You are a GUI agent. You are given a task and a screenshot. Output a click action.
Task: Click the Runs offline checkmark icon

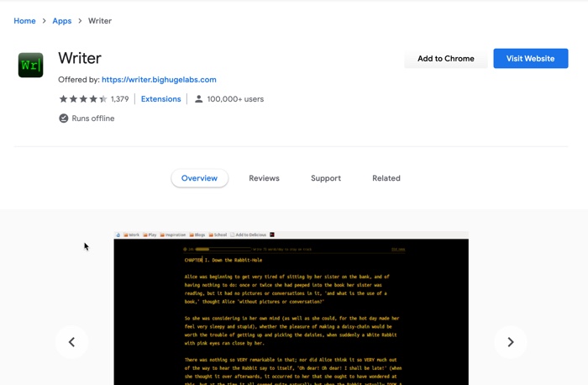64,119
